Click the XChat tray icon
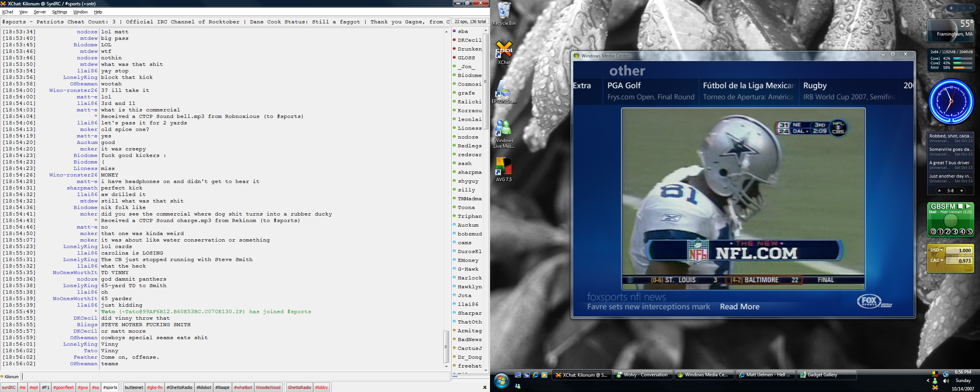Viewport: 980px width, 392px height. coord(935,388)
